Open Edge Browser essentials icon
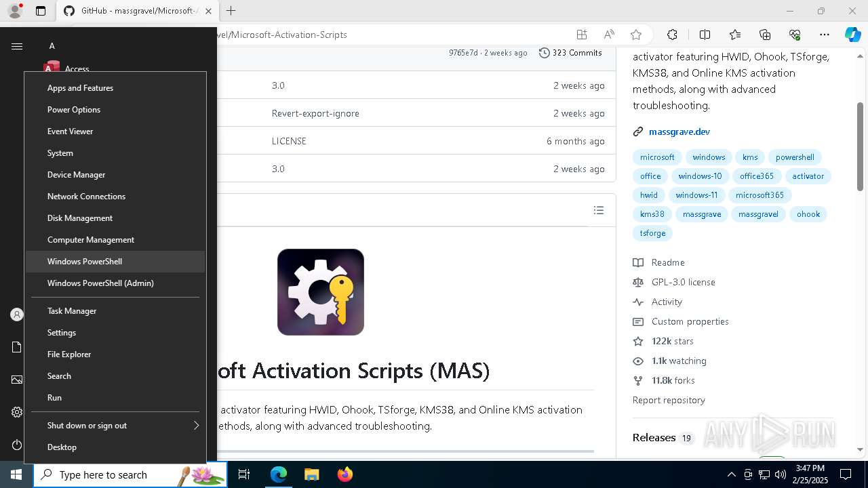The width and height of the screenshot is (868, 488). (795, 35)
